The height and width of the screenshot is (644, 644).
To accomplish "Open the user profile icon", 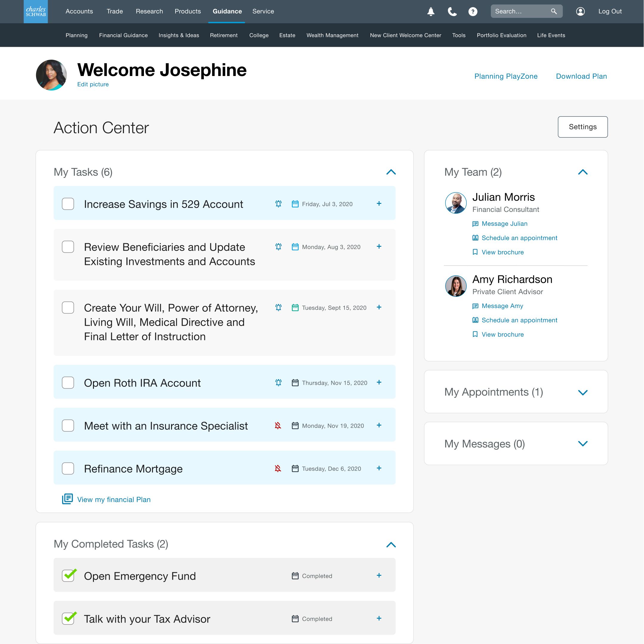I will tap(580, 11).
